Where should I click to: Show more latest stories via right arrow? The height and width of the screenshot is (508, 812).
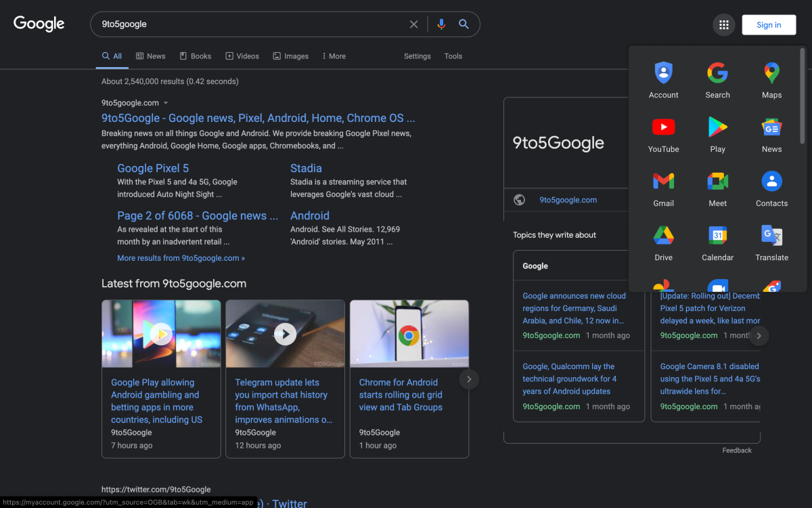pos(469,379)
